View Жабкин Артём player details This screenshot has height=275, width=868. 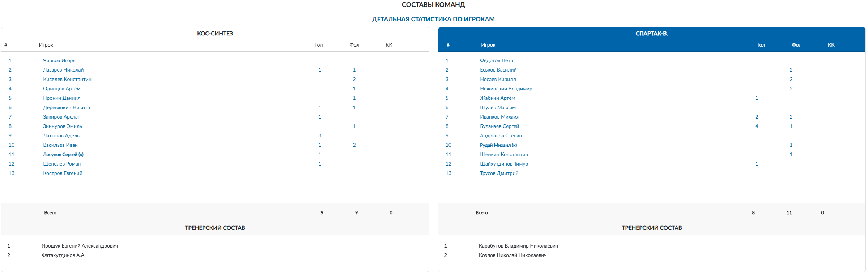pos(498,98)
